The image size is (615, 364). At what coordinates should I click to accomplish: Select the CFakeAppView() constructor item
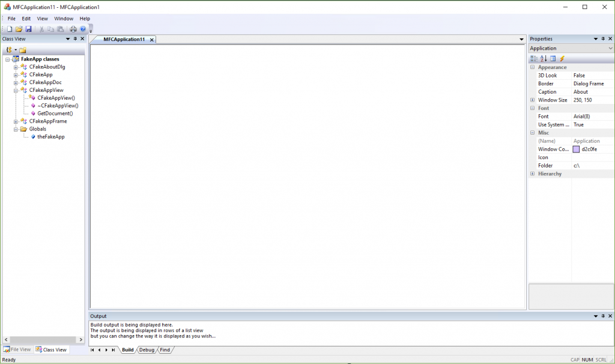(56, 98)
